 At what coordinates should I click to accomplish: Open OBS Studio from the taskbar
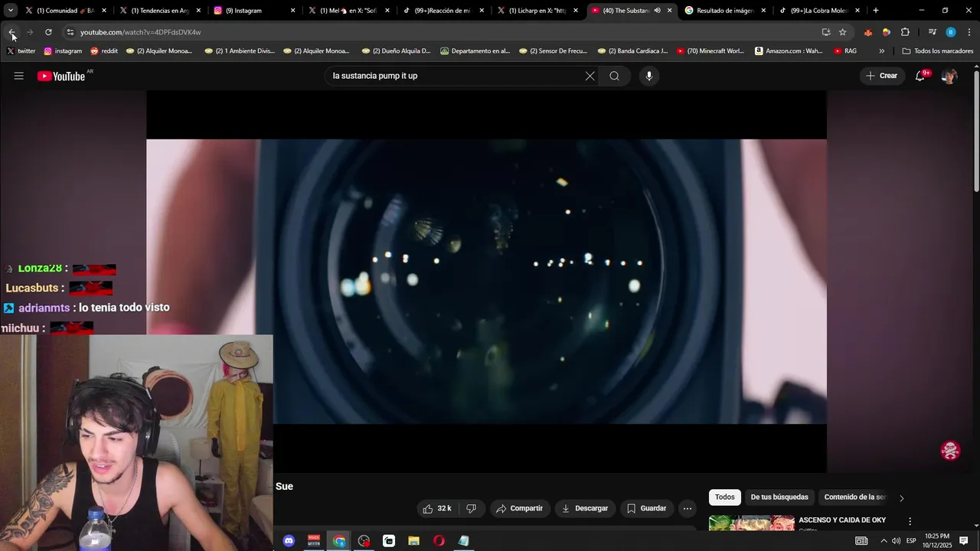pos(364,541)
